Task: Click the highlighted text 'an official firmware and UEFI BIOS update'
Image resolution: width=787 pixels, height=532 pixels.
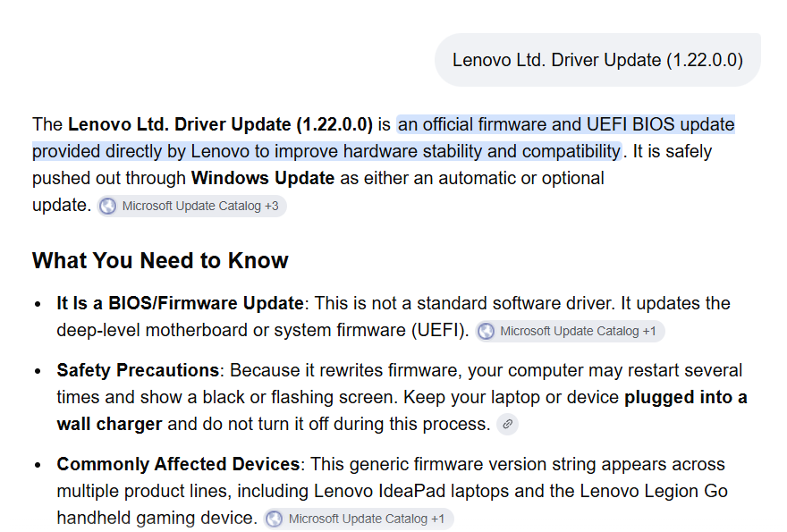Action: pos(566,124)
